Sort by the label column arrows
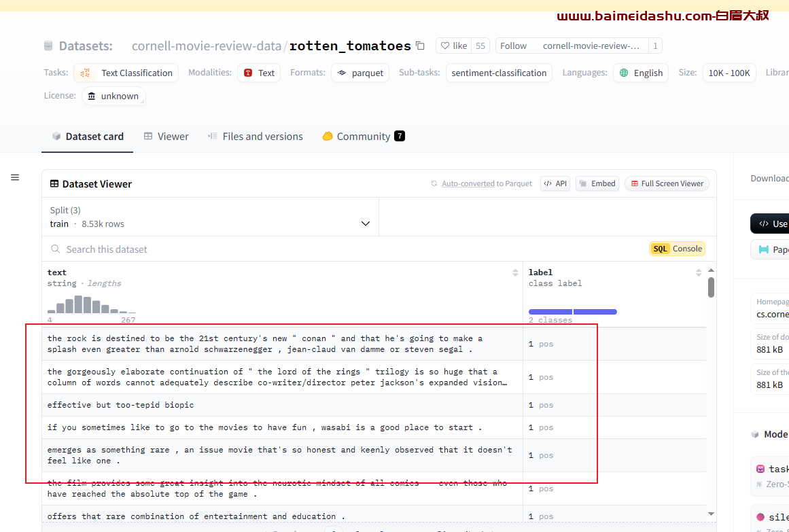789x532 pixels. 699,273
